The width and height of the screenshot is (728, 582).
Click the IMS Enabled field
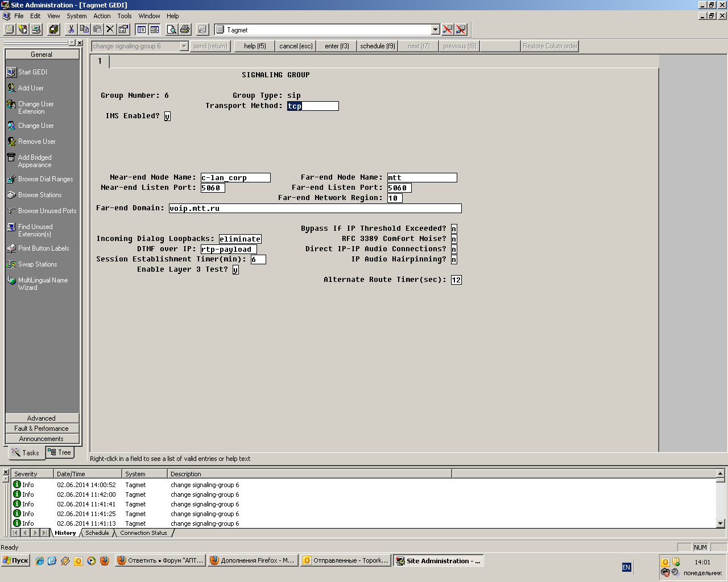tap(167, 116)
